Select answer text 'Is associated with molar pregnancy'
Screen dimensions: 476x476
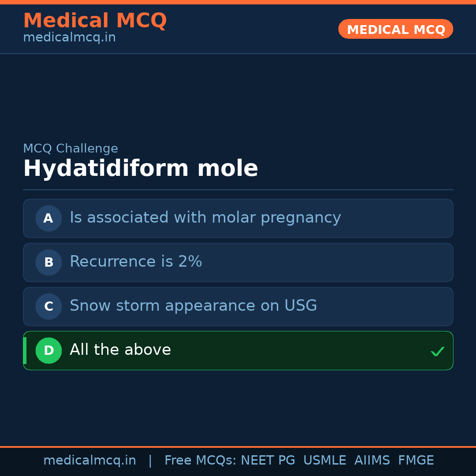click(205, 218)
